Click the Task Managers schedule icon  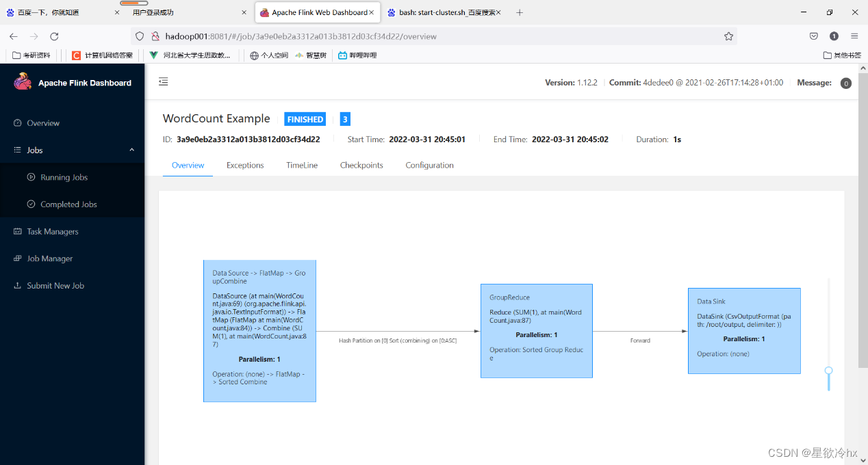coord(18,231)
